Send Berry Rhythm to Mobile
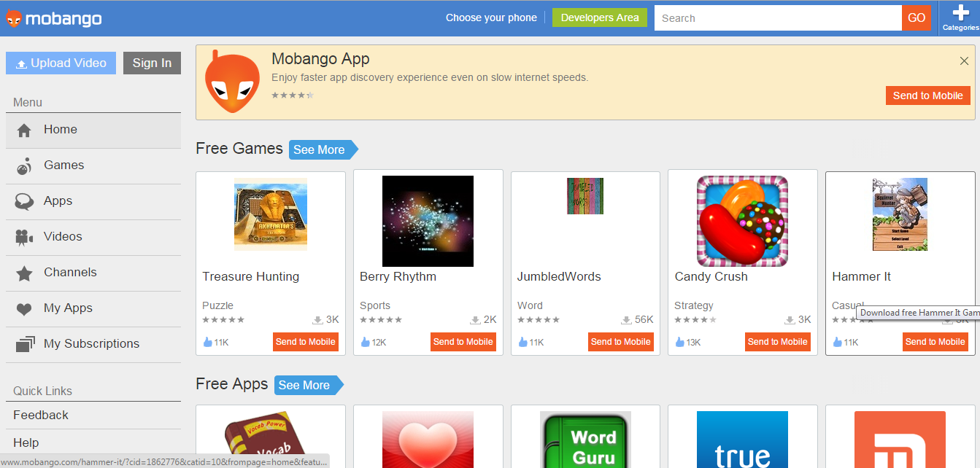This screenshot has width=980, height=468. pos(463,342)
